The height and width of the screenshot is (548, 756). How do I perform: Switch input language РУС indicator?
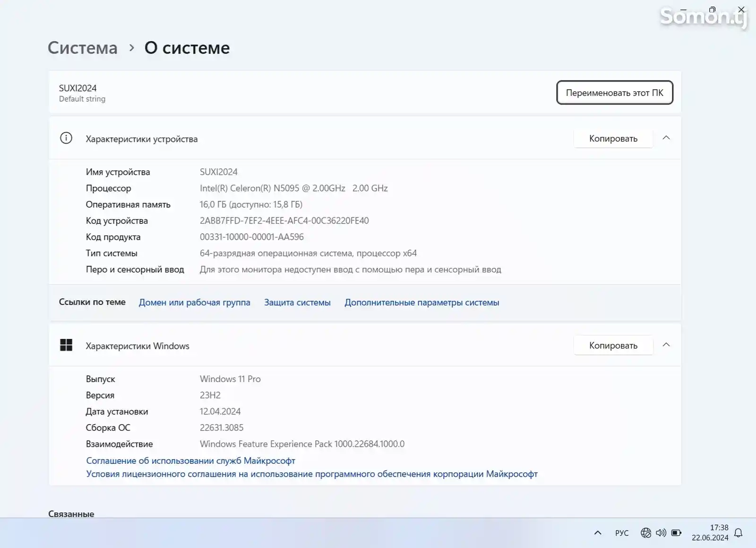(622, 533)
